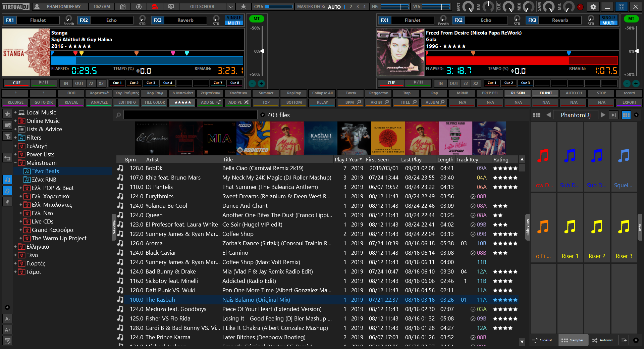This screenshot has width=644, height=349.
Task: Click the add filter folder funnel icon
Action: (x=7, y=136)
